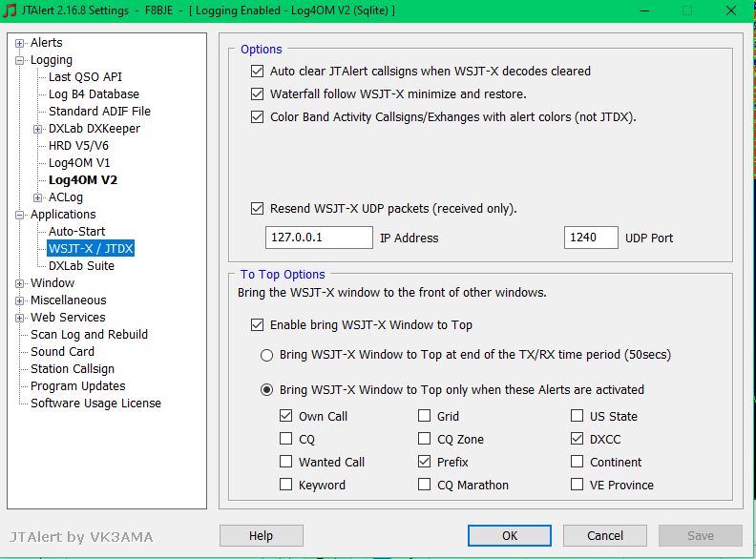Select Last QSO API in the tree
Screen dimensions: 756x559
tap(85, 77)
